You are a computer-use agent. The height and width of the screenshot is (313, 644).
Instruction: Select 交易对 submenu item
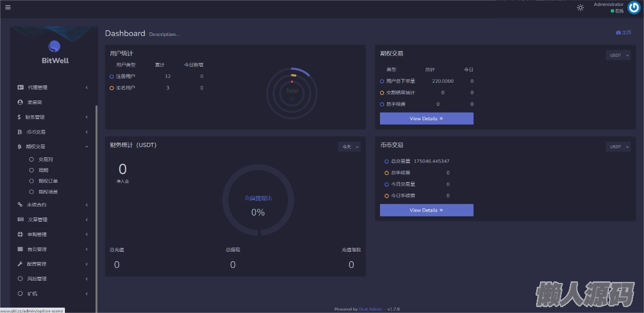tap(46, 159)
